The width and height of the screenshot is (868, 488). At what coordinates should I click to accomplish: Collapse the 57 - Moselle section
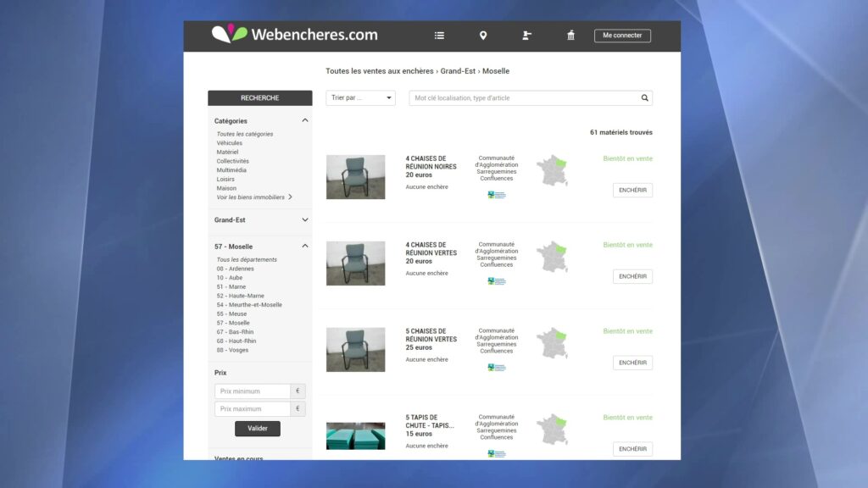coord(305,247)
